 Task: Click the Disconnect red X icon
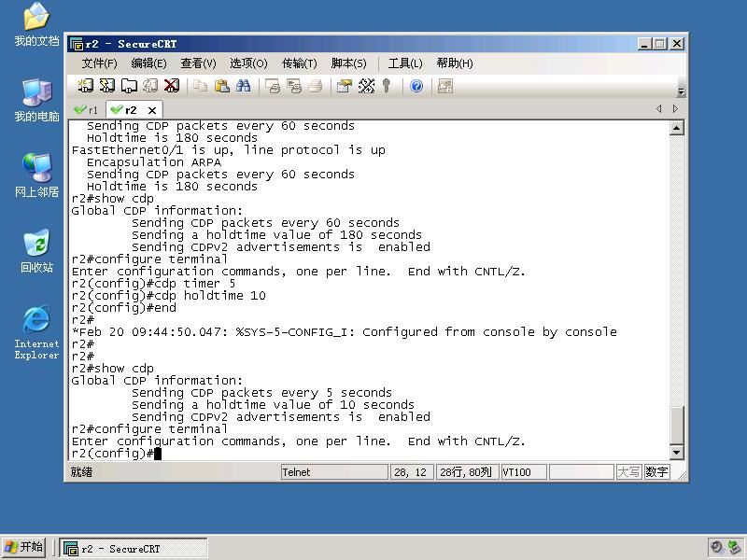coord(172,86)
